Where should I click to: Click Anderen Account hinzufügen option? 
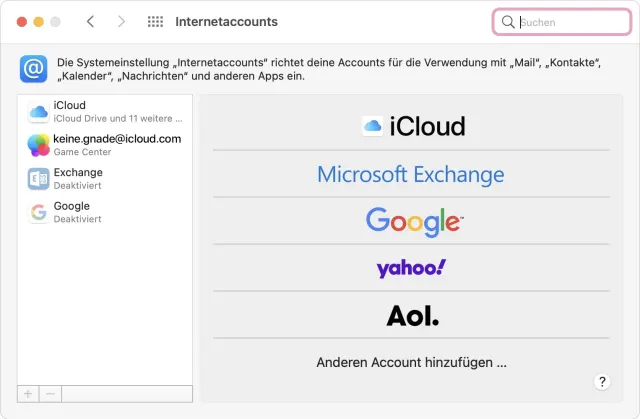(x=411, y=362)
